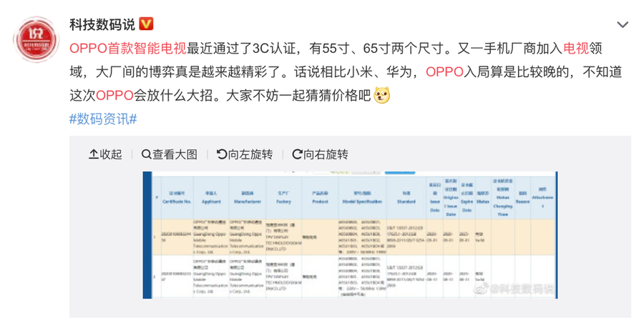The height and width of the screenshot is (328, 644).
Task: Open the 科技数码说 profile avatar
Action: tap(36, 39)
